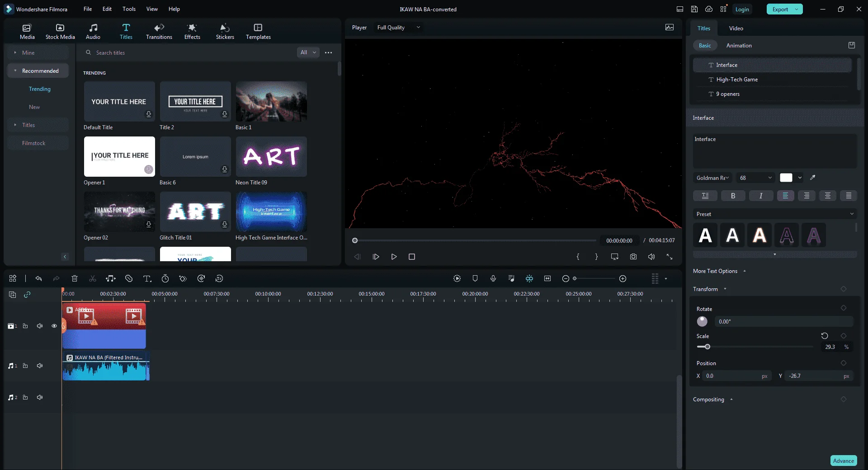Viewport: 868px width, 470px height.
Task: Click the Advance button
Action: [844, 461]
